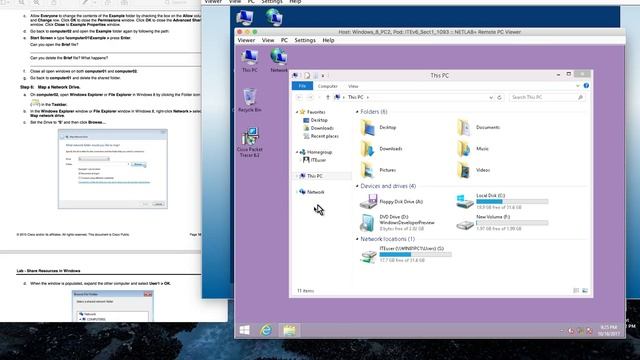Screen dimensions: 640x360
Task: Select Floppy Disk Drive (A:)
Action: (391, 202)
